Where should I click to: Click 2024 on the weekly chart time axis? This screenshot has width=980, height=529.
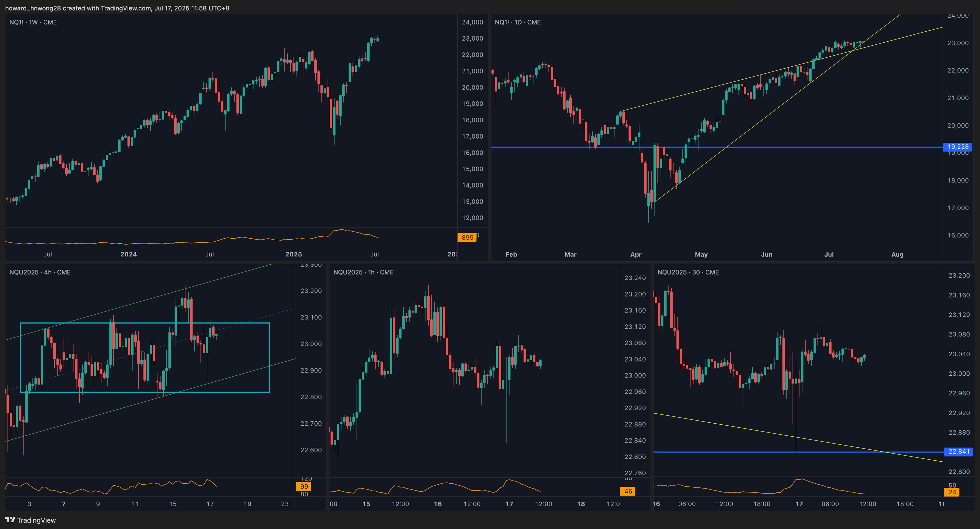pyautogui.click(x=129, y=254)
